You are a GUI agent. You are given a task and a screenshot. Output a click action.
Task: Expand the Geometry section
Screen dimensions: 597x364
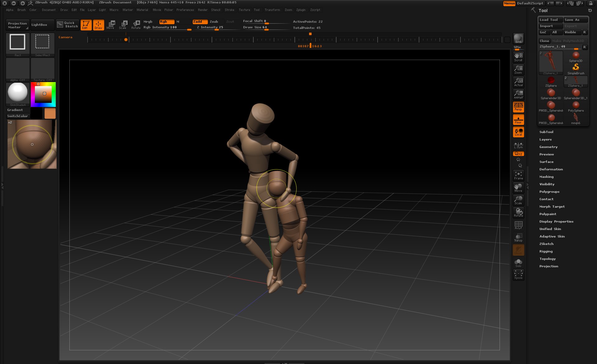(548, 147)
